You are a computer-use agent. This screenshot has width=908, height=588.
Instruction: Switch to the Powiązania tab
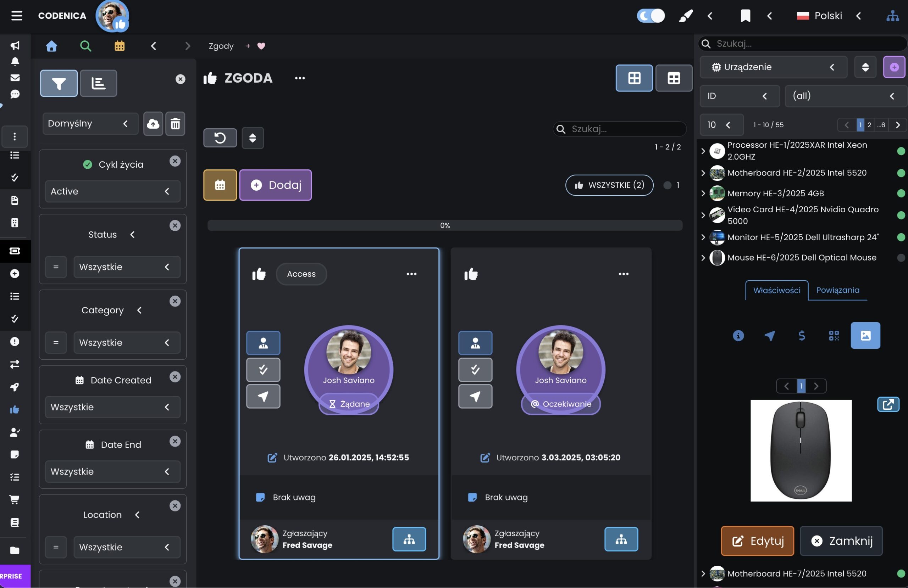[837, 290]
